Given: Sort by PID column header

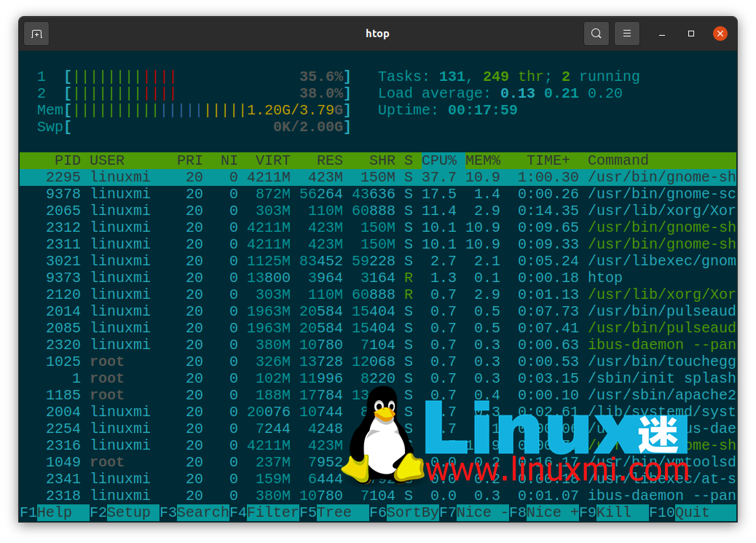Looking at the screenshot, I should [67, 160].
